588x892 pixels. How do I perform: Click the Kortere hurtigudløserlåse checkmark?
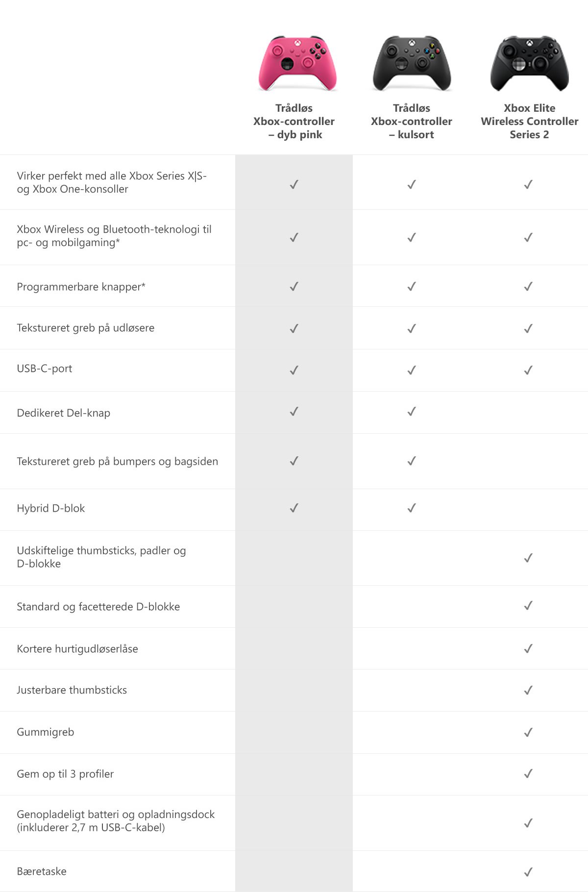[528, 648]
